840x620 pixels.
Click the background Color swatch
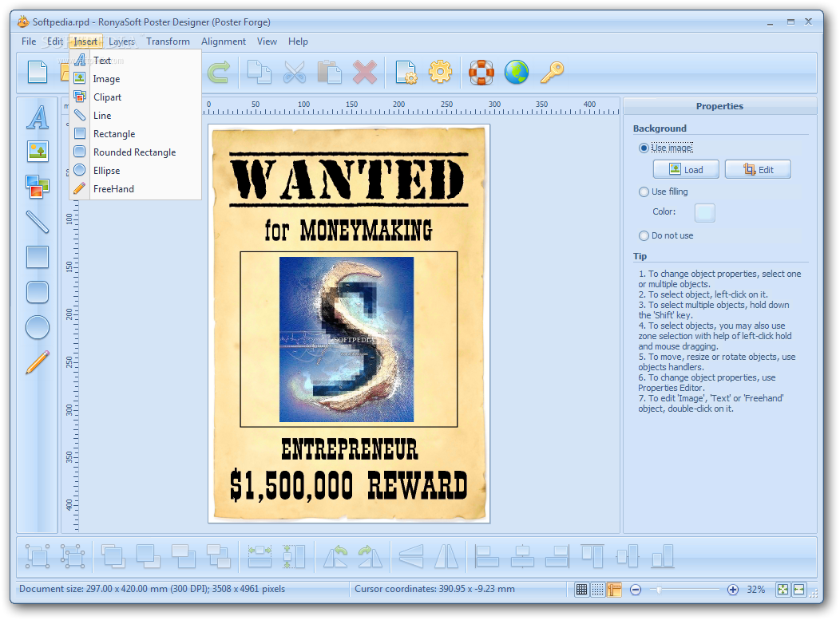click(704, 212)
